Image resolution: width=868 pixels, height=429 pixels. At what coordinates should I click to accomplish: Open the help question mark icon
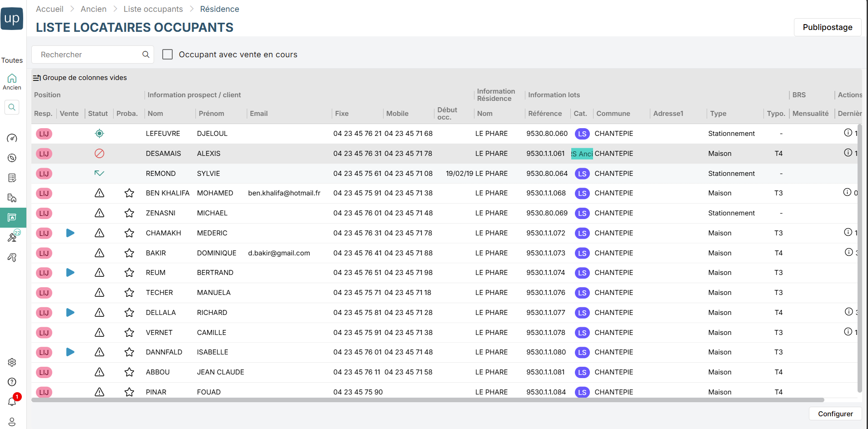(x=12, y=382)
